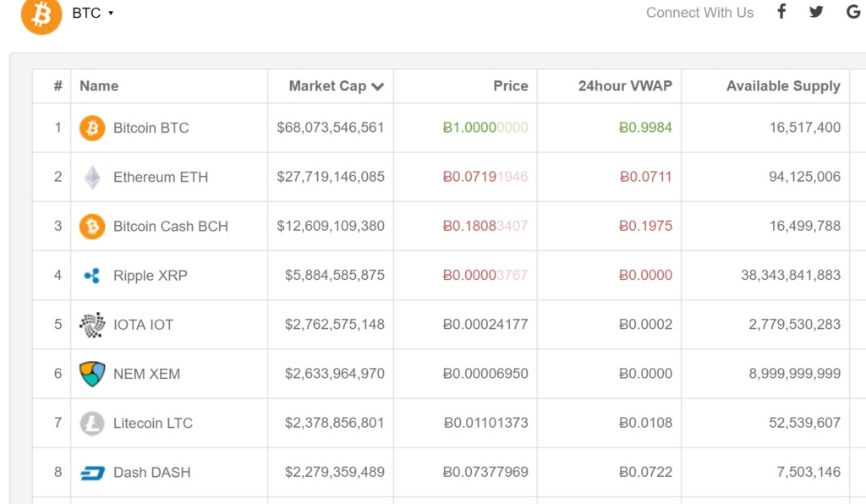Click IOTA price Ƀ0.00024177
866x504 pixels.
pos(485,324)
